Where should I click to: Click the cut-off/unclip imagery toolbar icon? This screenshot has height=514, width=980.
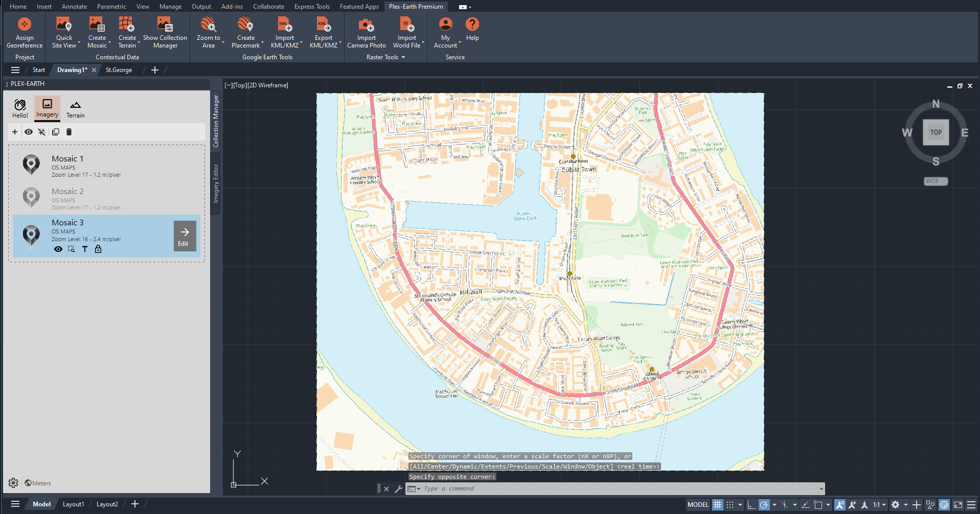coord(42,132)
